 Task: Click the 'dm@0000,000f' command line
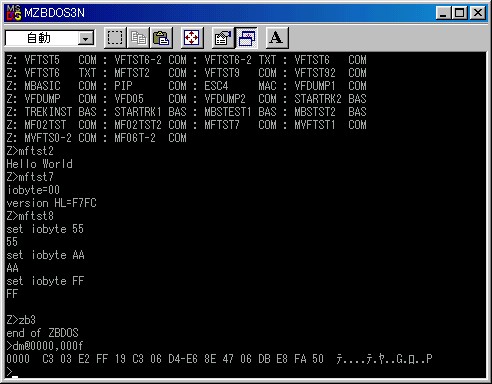[44, 346]
